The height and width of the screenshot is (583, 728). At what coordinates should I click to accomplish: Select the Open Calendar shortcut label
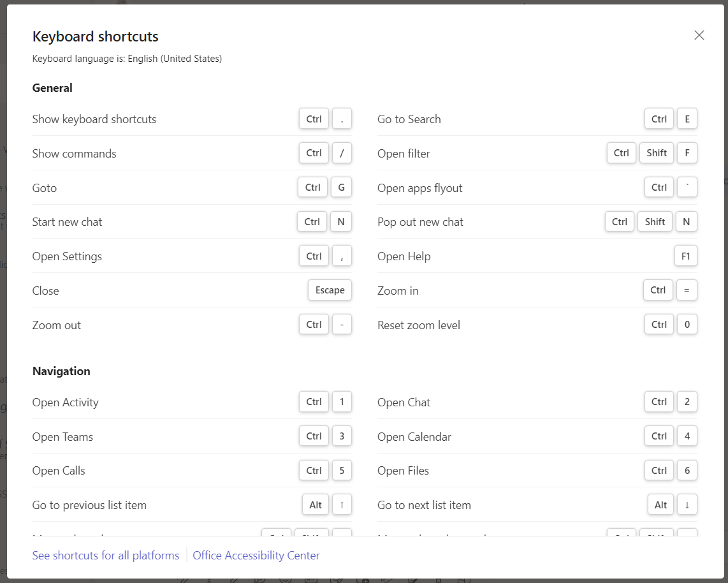pos(414,437)
